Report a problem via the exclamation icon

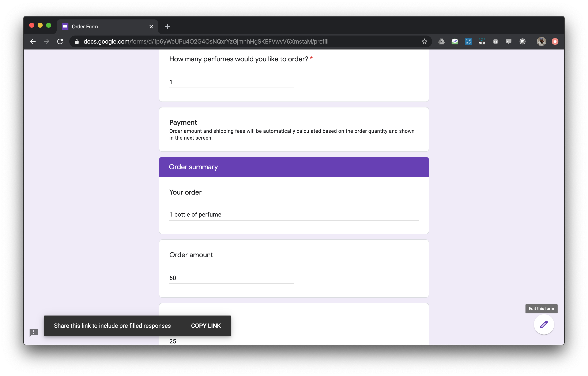point(34,332)
